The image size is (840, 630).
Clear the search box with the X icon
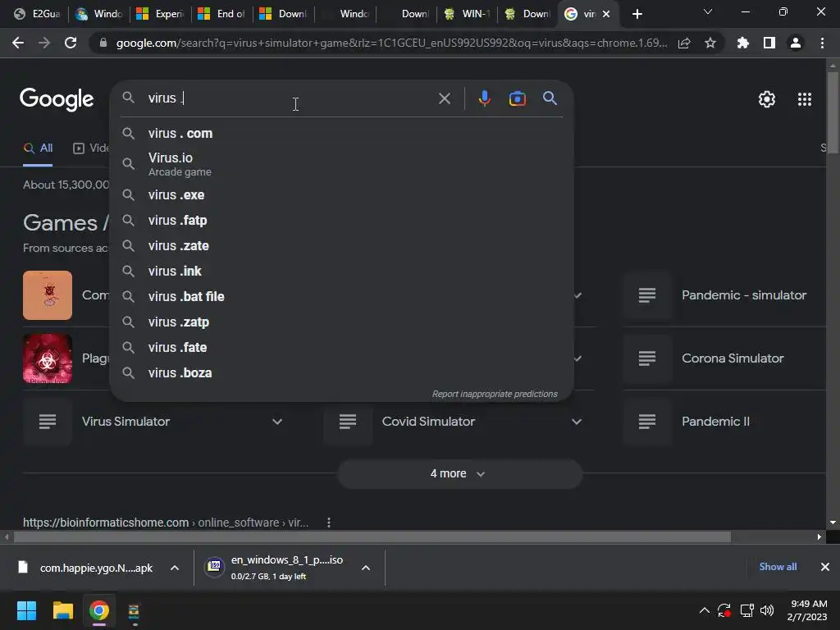pos(444,98)
